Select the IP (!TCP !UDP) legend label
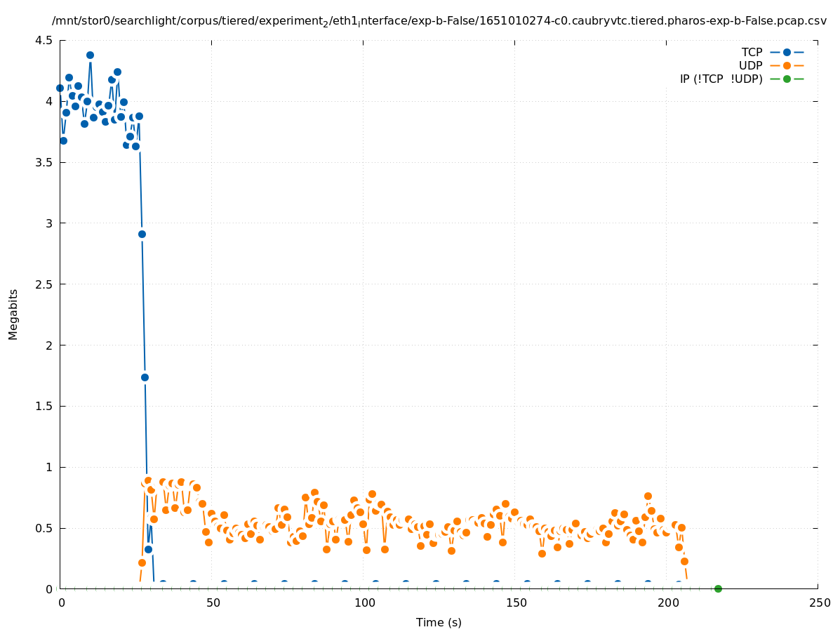Image resolution: width=840 pixels, height=632 pixels. [721, 79]
